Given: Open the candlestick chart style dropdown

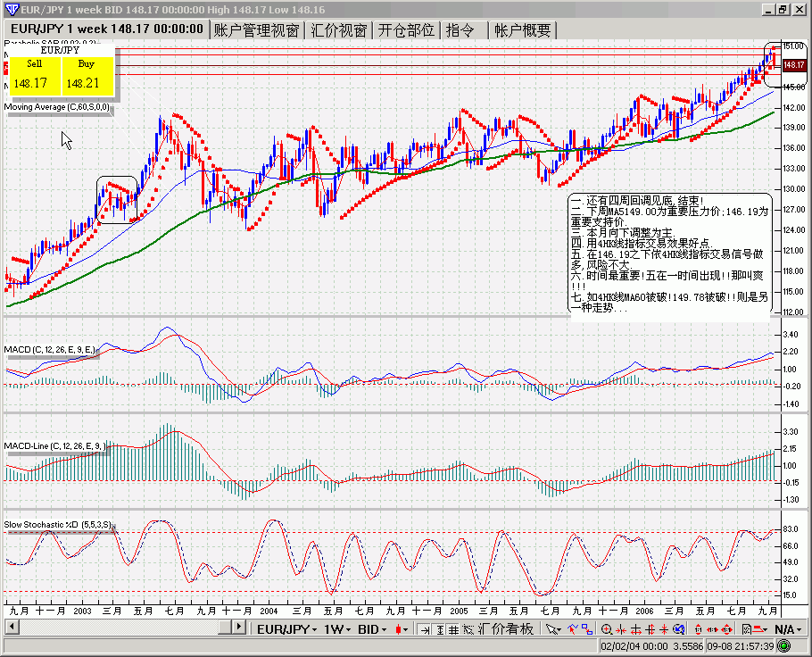Looking at the screenshot, I should pyautogui.click(x=402, y=629).
